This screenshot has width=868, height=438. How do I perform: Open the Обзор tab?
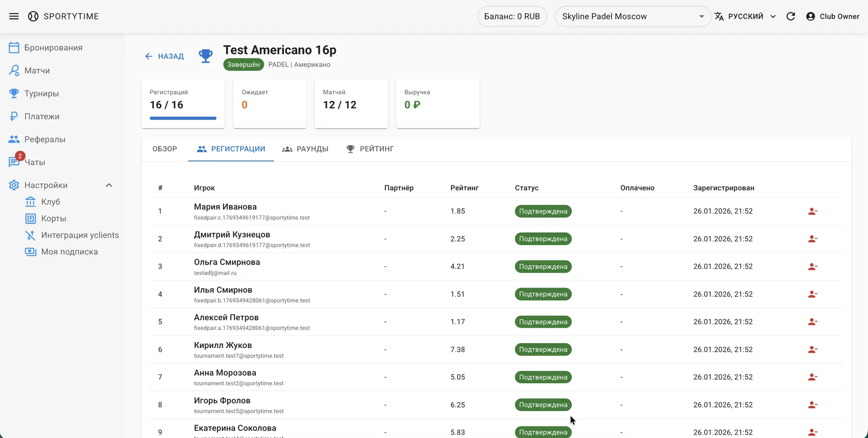click(165, 149)
